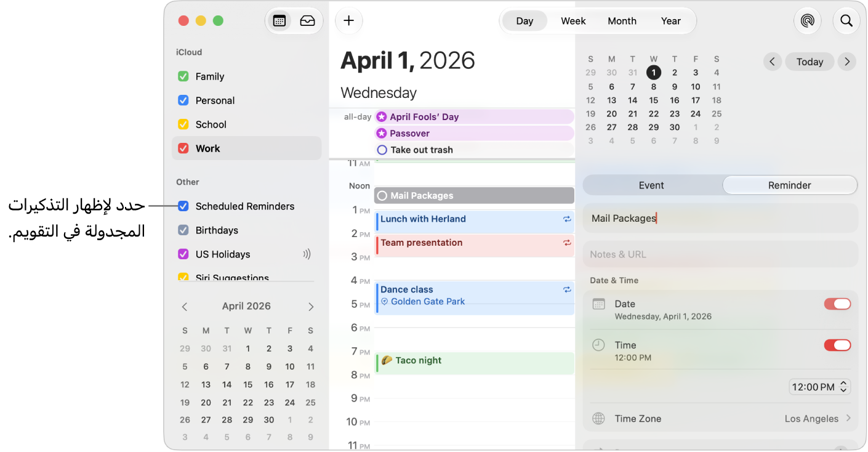Switch to Month view

click(x=622, y=21)
